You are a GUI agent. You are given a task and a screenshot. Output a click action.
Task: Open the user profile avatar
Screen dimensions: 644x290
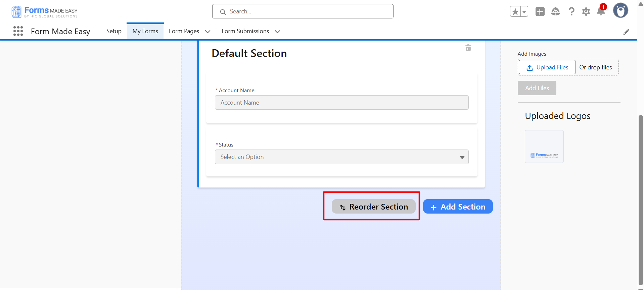pyautogui.click(x=620, y=11)
